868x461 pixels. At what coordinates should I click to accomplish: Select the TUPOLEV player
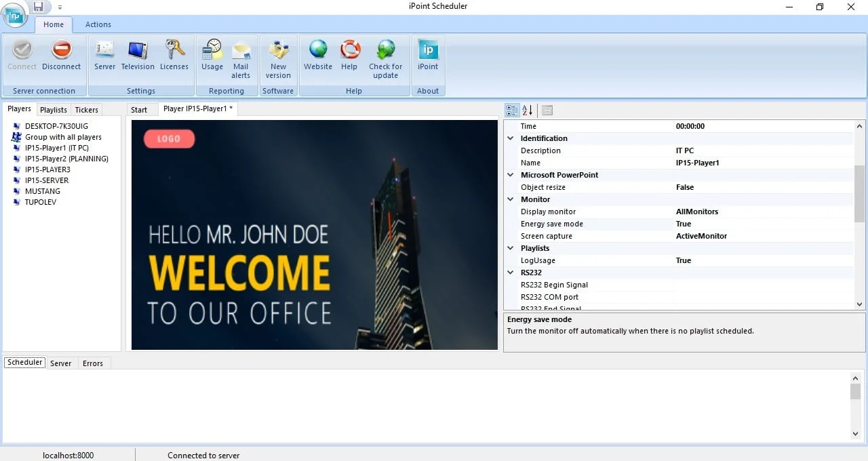coord(41,202)
